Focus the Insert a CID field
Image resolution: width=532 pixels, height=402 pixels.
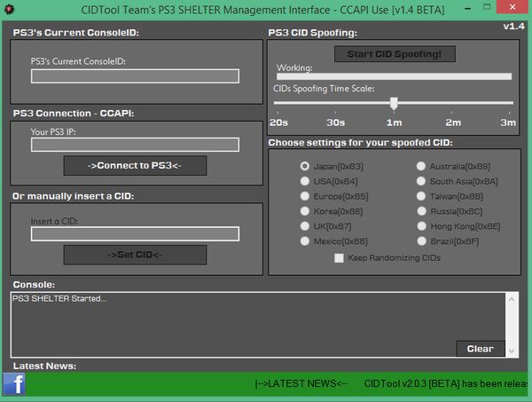tap(135, 234)
